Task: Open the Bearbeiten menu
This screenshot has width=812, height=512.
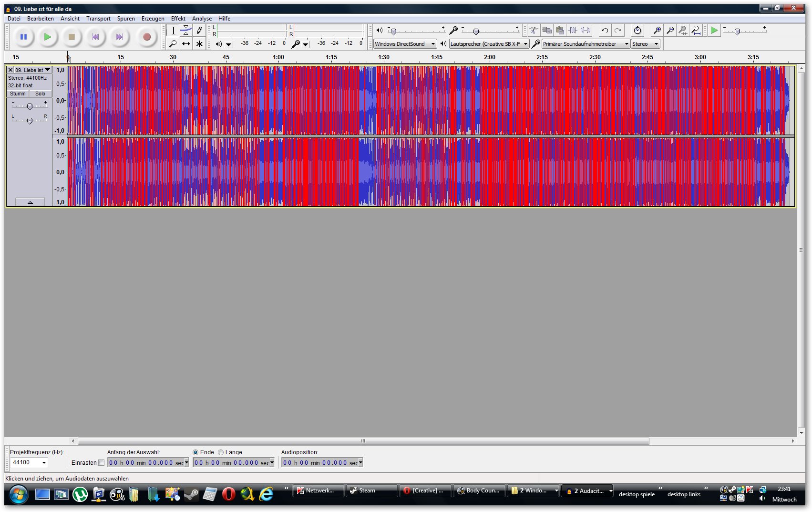Action: click(x=41, y=19)
